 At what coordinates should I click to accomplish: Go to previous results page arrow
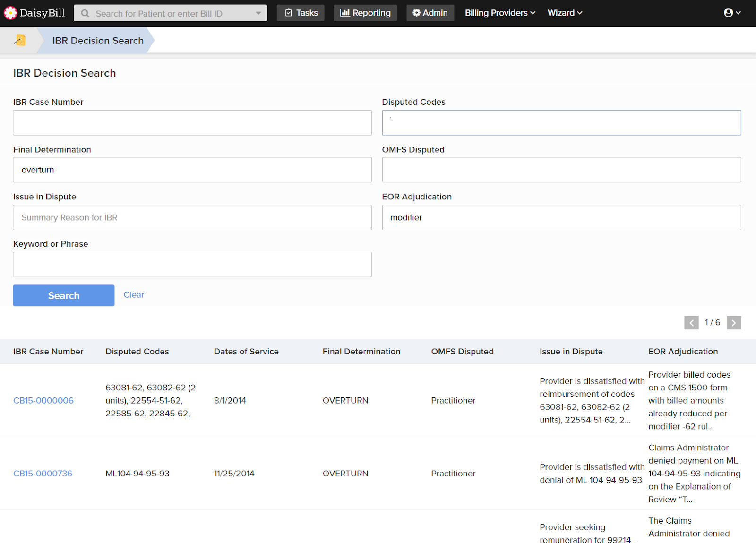click(691, 323)
